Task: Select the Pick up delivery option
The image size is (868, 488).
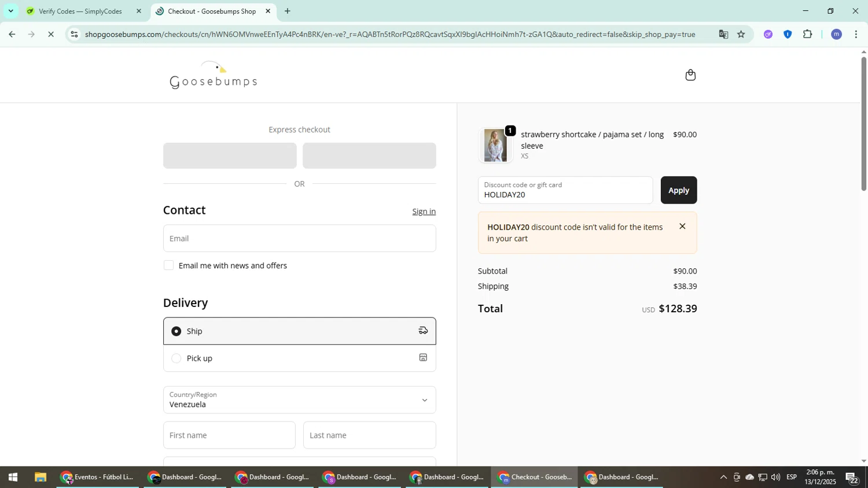Action: coord(300,358)
